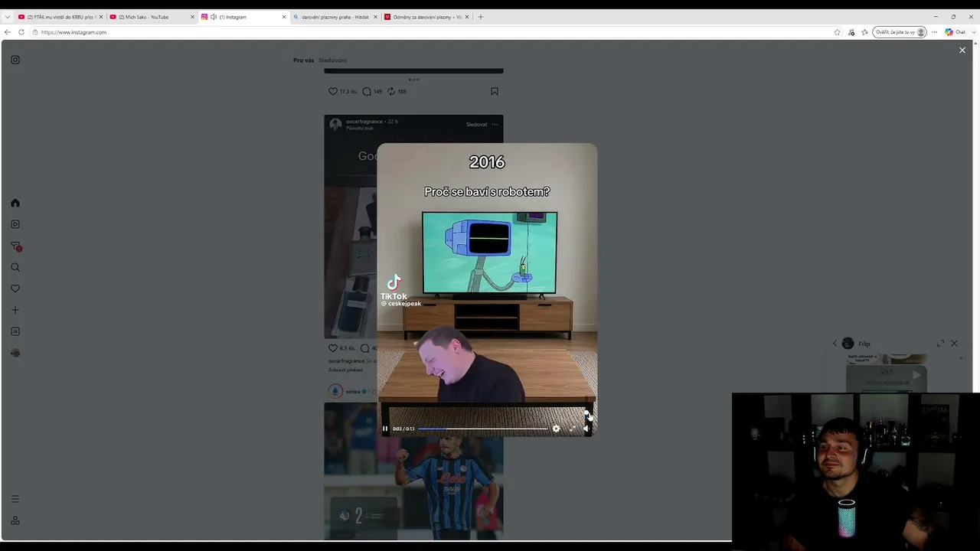Switch to the Odměny za darování plazmy tab
The width and height of the screenshot is (980, 551).
pyautogui.click(x=426, y=17)
